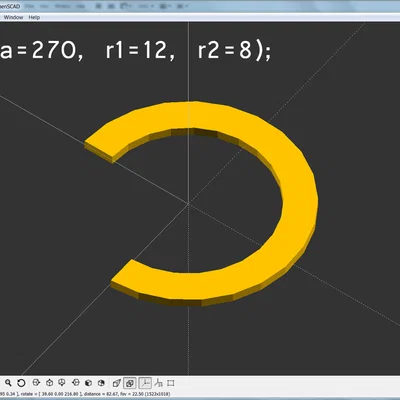Enable Orthogonal projection mode
The width and height of the screenshot is (400, 400).
(130, 383)
